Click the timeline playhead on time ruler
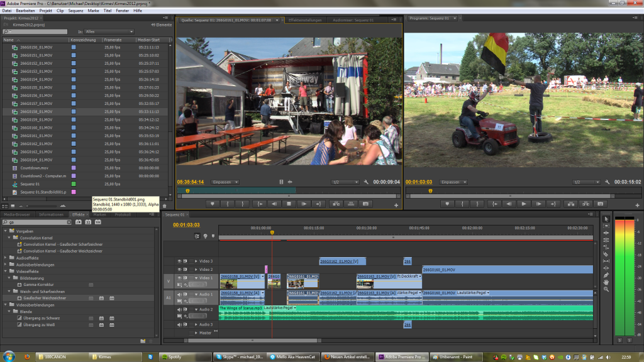The height and width of the screenshot is (362, 644). point(272,233)
